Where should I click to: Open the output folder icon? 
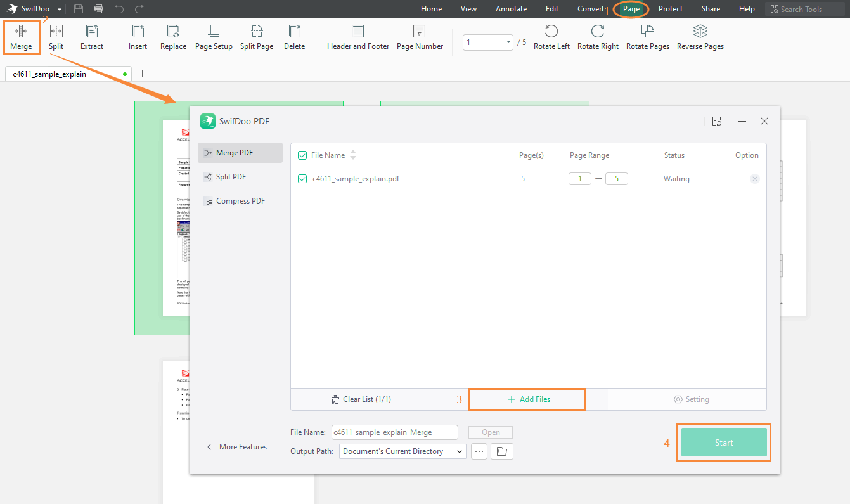point(502,451)
